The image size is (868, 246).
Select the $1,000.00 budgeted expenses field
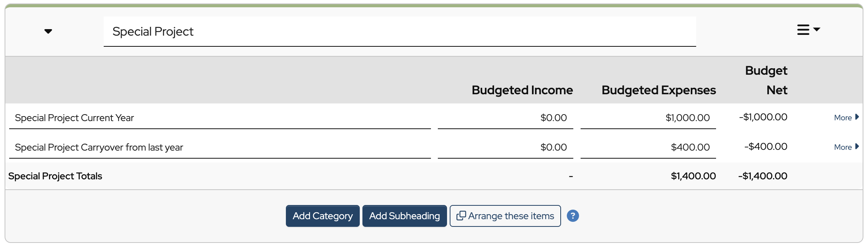click(648, 118)
